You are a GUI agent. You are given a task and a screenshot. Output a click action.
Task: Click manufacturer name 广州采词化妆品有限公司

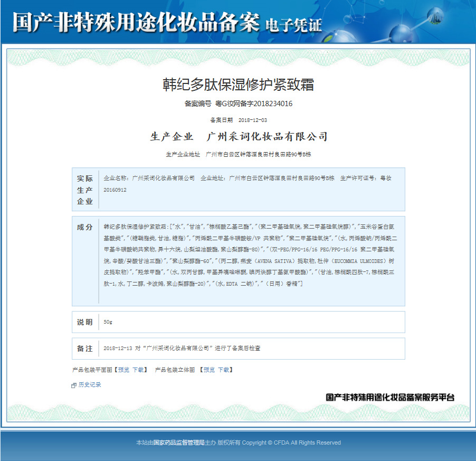pos(267,136)
